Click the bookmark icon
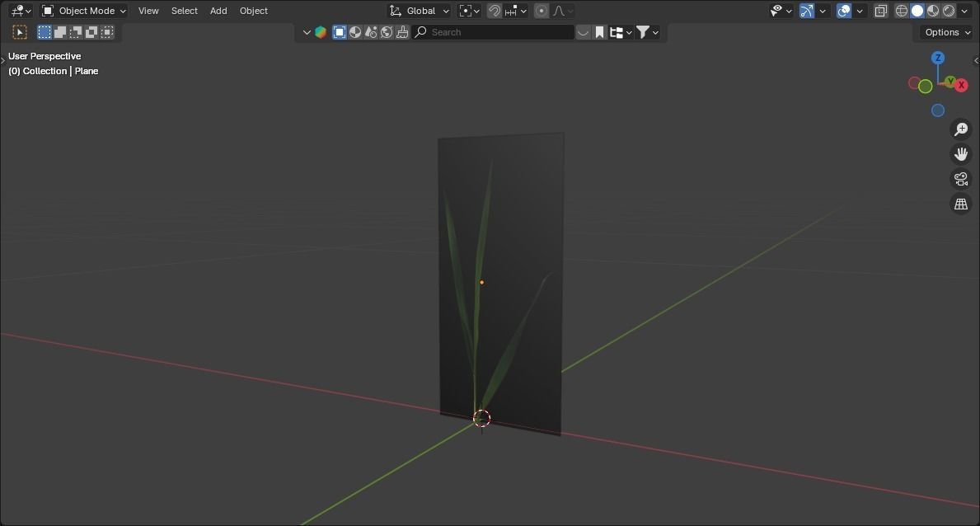 [599, 32]
